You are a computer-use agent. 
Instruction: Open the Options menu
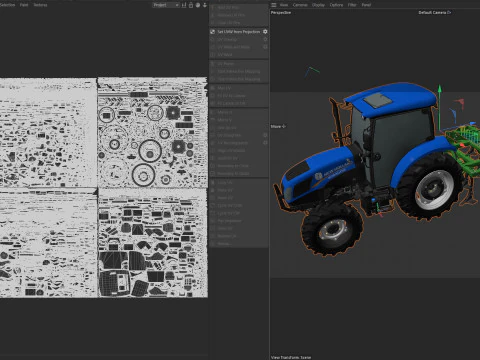coord(336,5)
